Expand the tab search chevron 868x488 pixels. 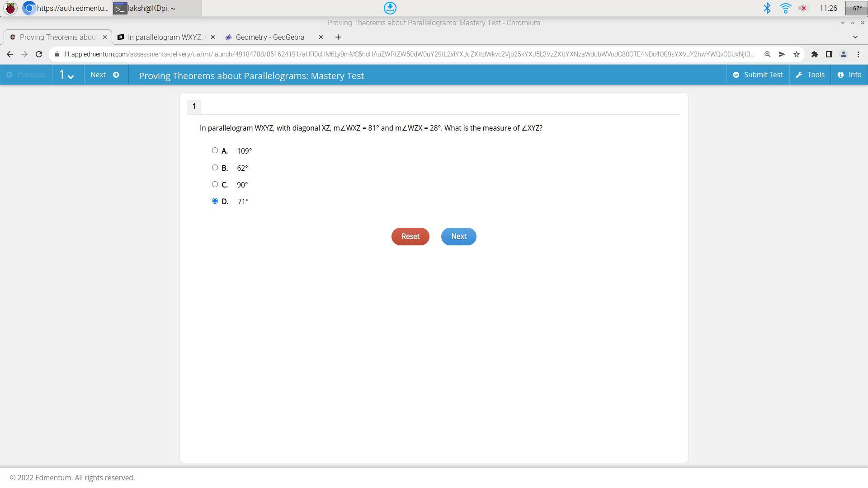(855, 37)
